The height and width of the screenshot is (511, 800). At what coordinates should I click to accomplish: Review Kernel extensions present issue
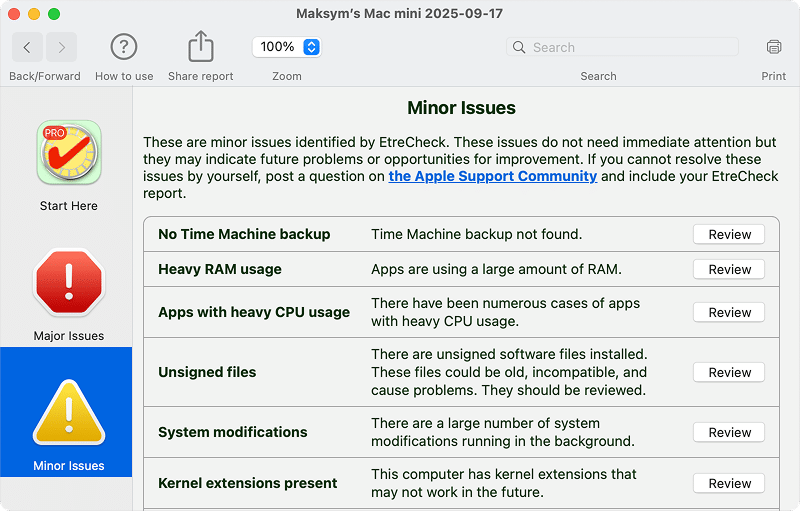[x=729, y=483]
